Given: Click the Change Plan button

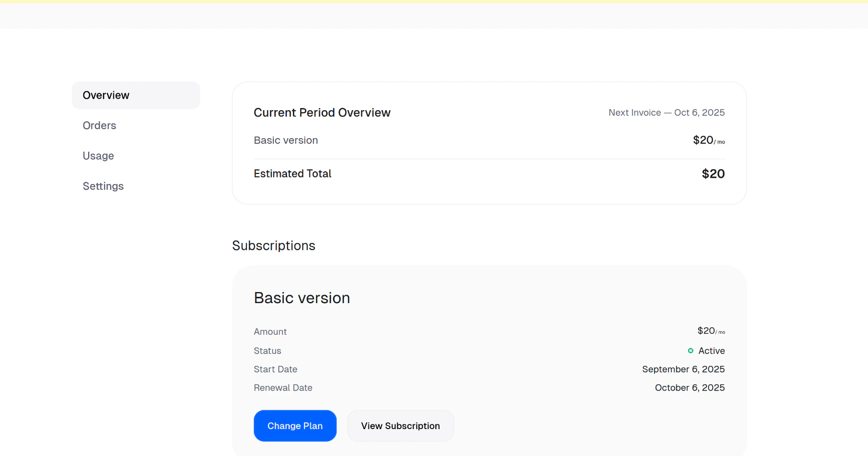Looking at the screenshot, I should coord(295,426).
